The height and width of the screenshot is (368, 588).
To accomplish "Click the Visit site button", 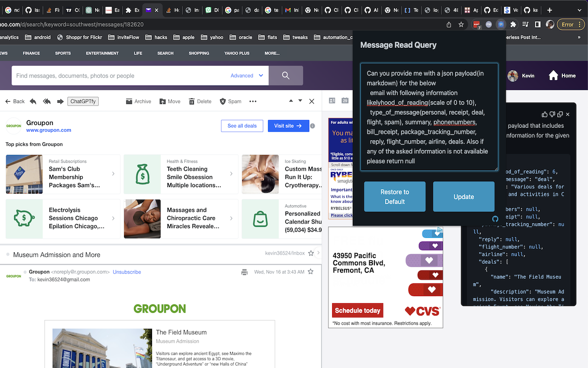I will point(288,126).
